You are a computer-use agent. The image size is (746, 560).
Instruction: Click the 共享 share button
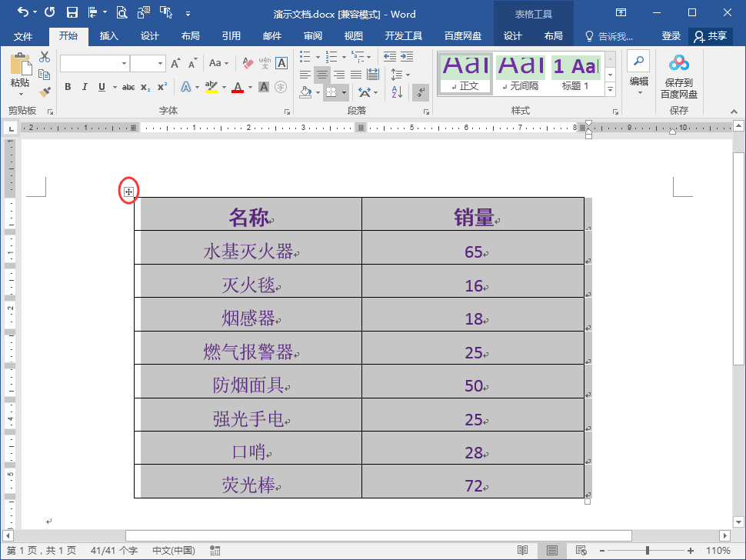pyautogui.click(x=711, y=36)
